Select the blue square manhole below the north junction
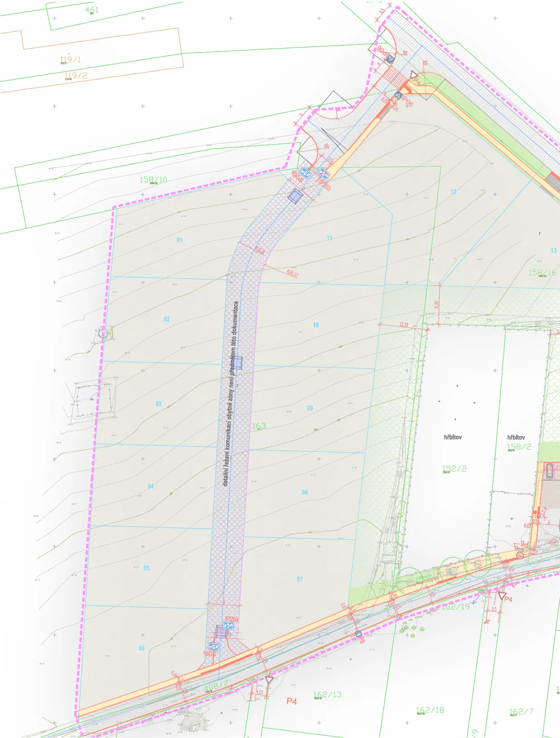The width and height of the screenshot is (560, 738). coord(295,196)
